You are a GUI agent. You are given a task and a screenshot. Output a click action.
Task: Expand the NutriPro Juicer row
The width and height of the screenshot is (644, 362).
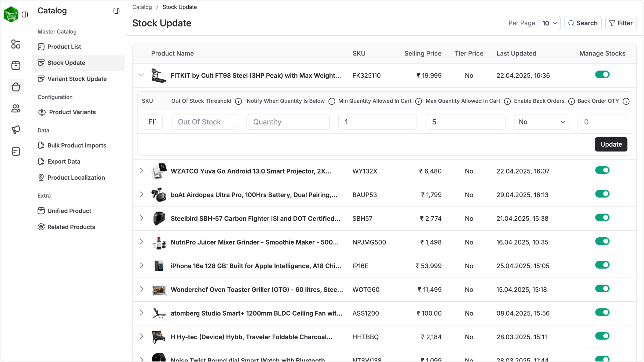(141, 242)
